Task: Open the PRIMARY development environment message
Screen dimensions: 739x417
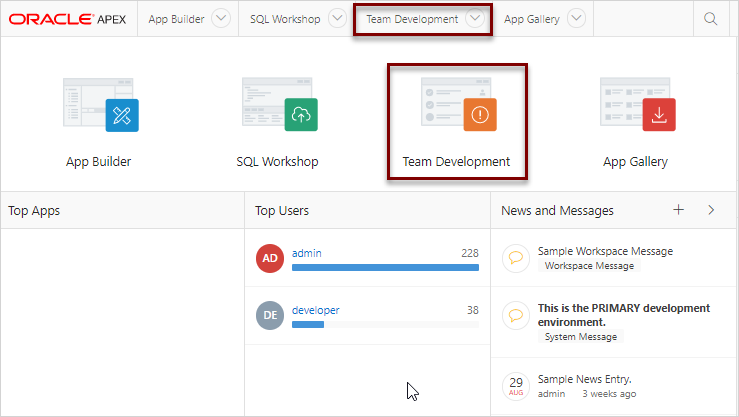Action: tap(624, 315)
